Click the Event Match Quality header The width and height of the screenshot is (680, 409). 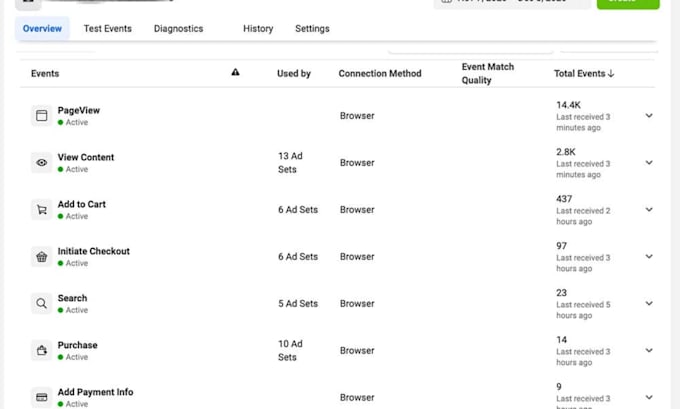click(487, 73)
